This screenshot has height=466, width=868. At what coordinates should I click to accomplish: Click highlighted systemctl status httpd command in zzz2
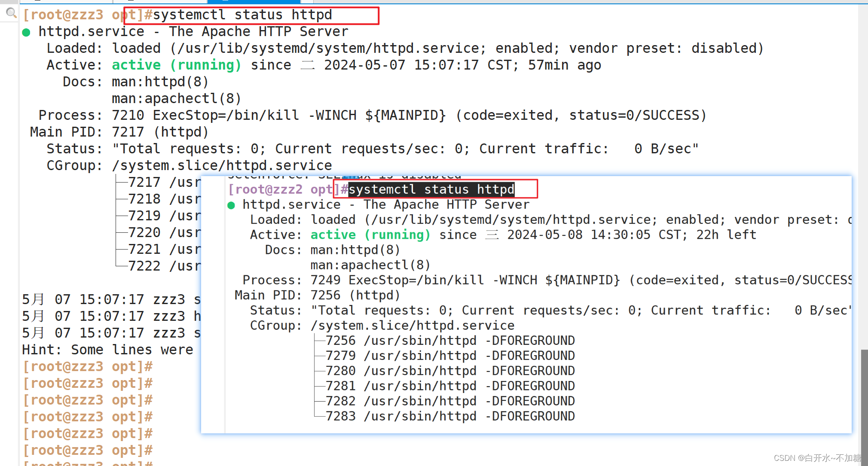(431, 189)
